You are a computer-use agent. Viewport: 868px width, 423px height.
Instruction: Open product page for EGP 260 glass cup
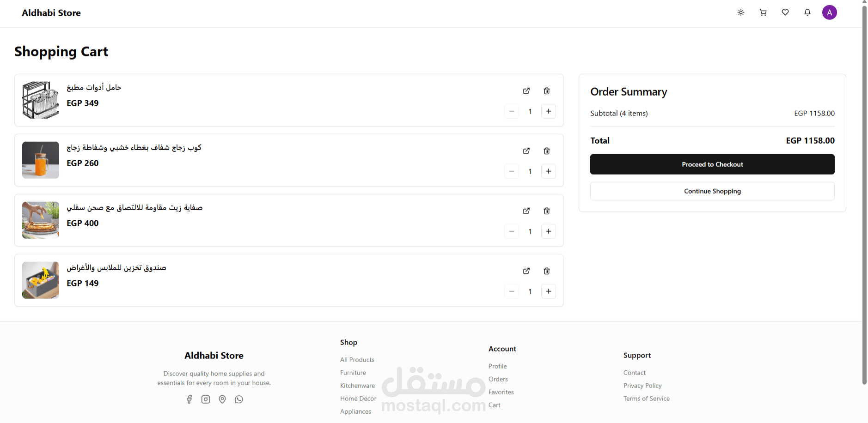526,151
